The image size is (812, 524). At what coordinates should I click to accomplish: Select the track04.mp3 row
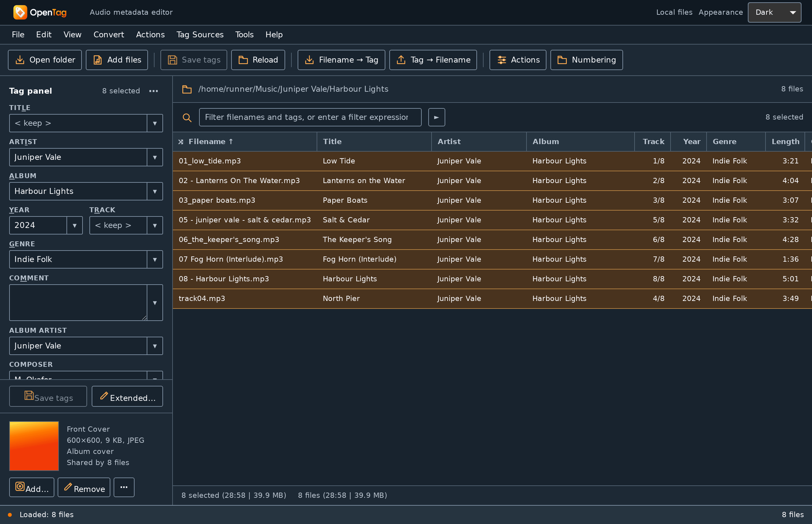point(492,299)
